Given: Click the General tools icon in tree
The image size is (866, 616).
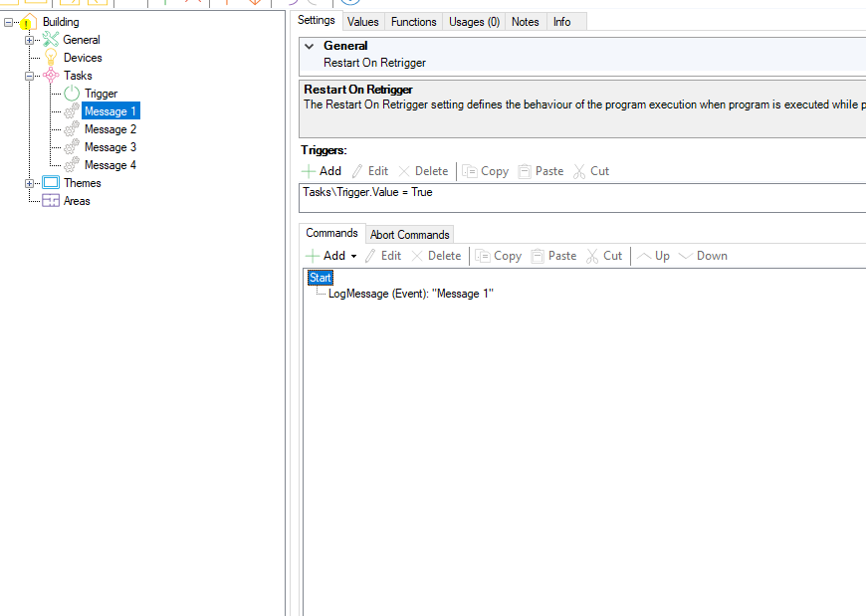Looking at the screenshot, I should 51,40.
